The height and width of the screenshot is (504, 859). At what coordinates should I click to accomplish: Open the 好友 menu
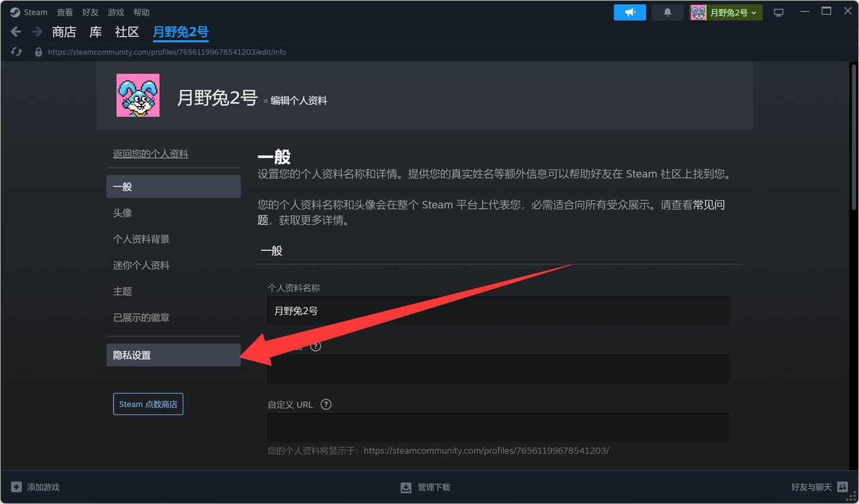click(x=90, y=12)
